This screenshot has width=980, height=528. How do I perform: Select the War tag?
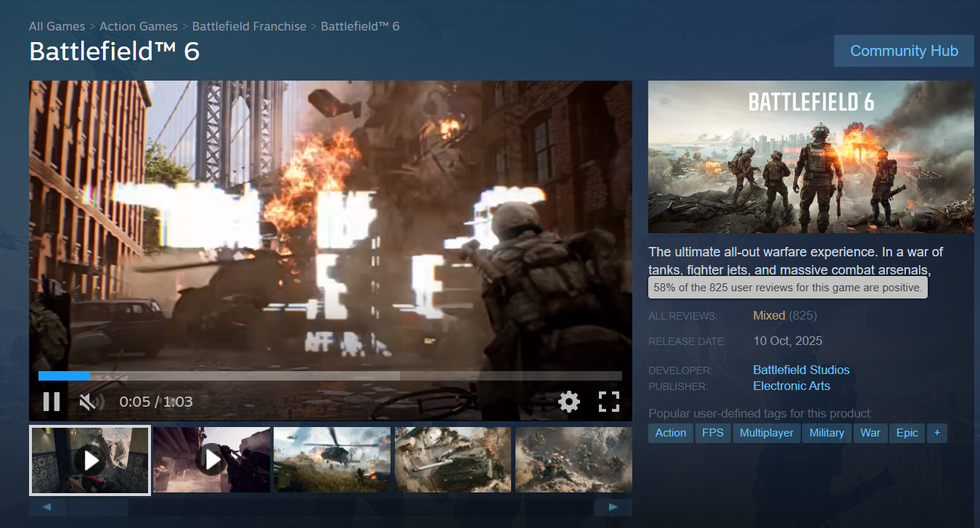coord(870,433)
